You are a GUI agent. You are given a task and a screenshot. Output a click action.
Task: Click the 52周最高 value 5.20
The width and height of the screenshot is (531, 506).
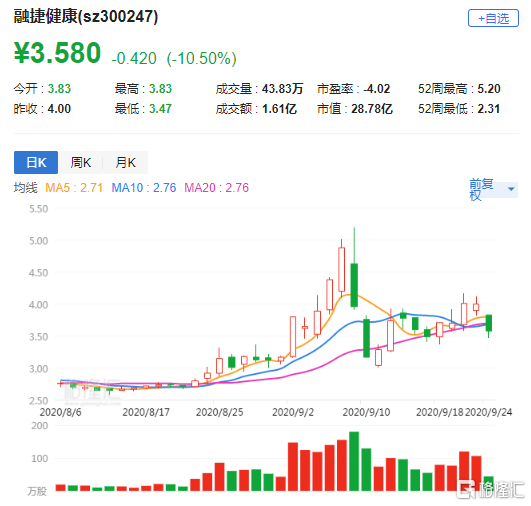tap(489, 89)
